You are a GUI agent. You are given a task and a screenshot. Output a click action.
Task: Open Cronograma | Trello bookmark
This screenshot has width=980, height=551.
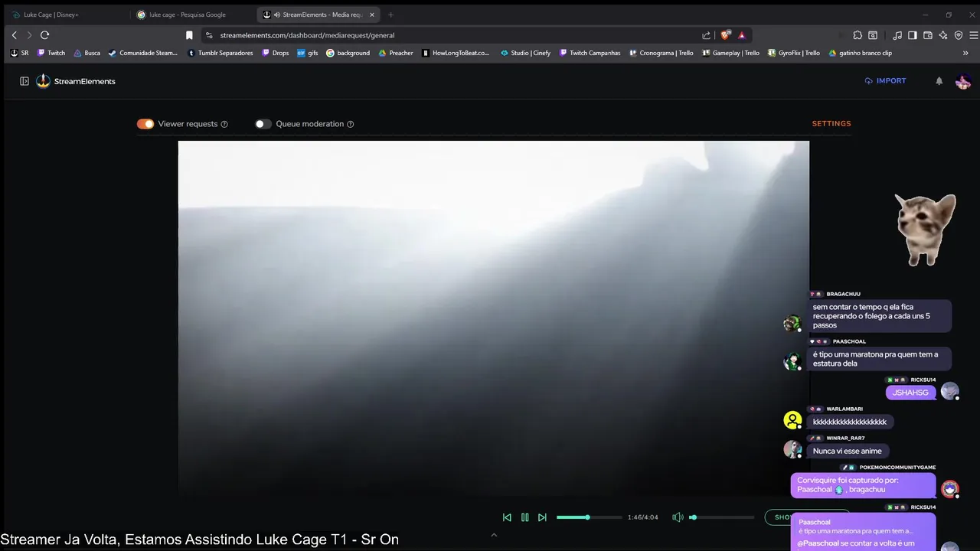(660, 53)
